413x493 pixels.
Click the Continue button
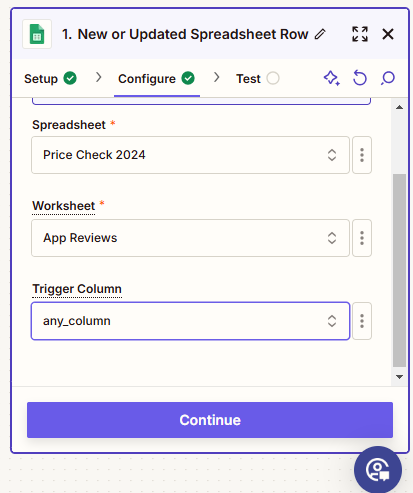coord(210,420)
